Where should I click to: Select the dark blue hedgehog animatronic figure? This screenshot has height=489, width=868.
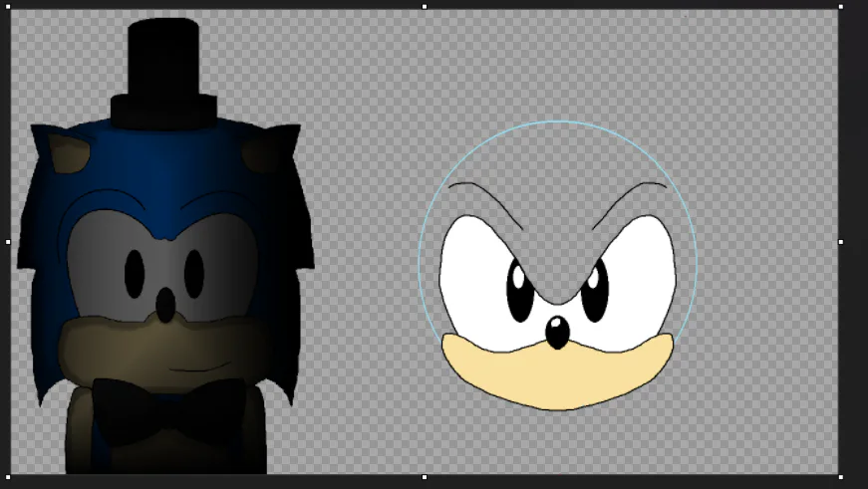(x=166, y=246)
